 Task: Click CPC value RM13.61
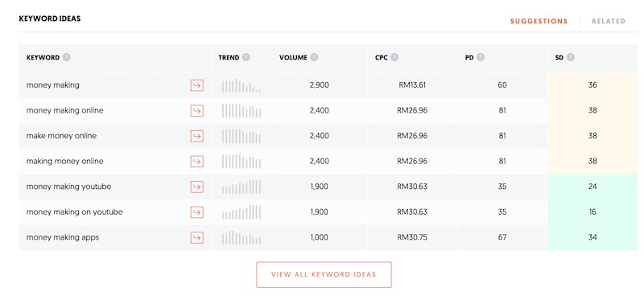tap(412, 85)
